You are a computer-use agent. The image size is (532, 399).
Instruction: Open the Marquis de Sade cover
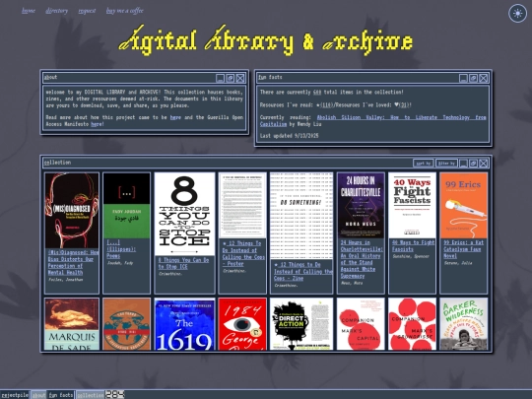pyautogui.click(x=72, y=324)
